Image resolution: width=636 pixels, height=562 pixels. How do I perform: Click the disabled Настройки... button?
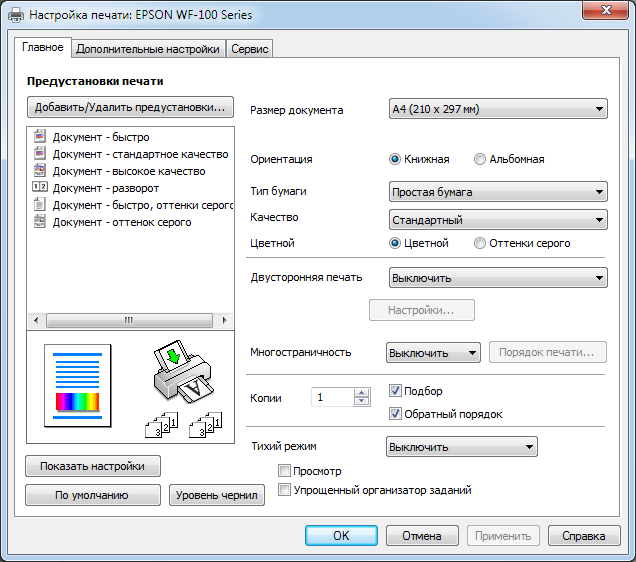pyautogui.click(x=421, y=310)
